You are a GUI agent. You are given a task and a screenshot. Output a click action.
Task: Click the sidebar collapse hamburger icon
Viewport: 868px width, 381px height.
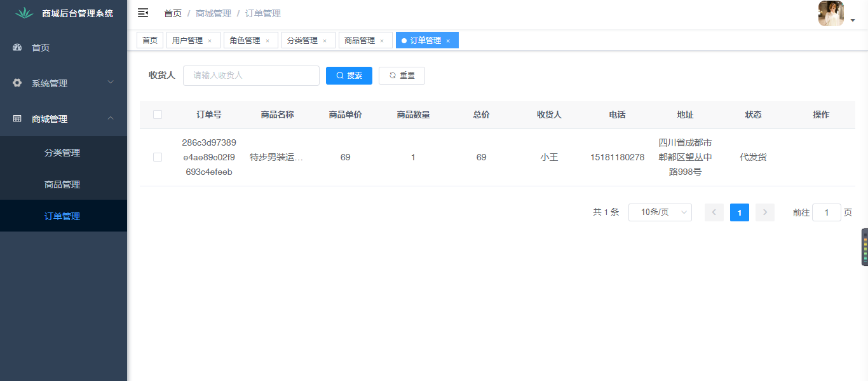pyautogui.click(x=143, y=13)
